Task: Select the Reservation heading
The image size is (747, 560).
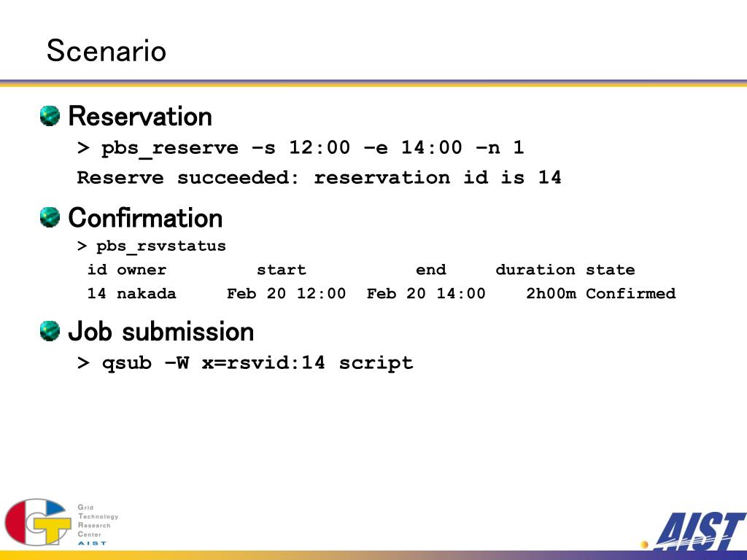Action: (140, 116)
